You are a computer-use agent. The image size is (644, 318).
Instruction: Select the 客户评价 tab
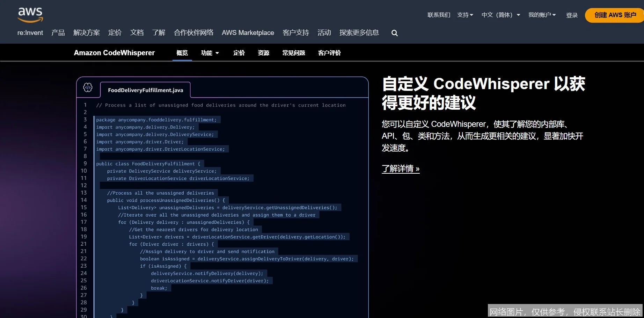(329, 53)
